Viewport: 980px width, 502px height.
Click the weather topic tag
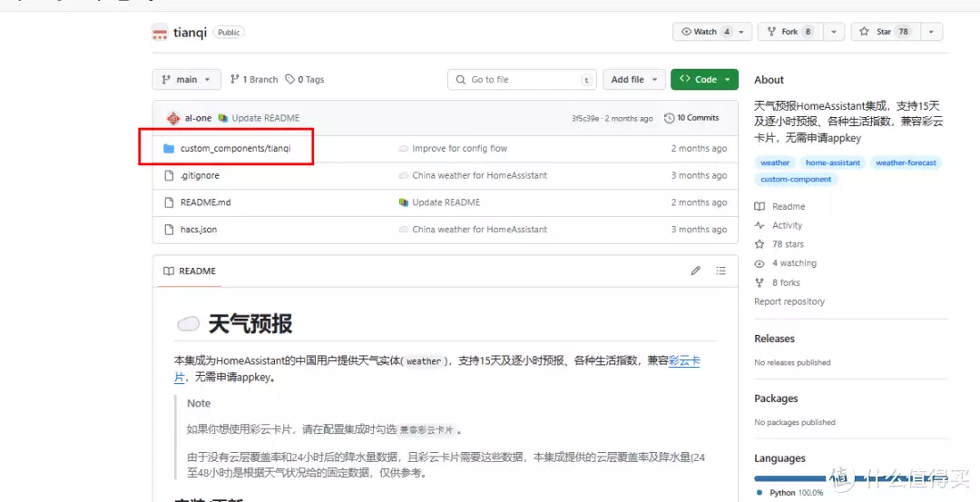pos(775,162)
